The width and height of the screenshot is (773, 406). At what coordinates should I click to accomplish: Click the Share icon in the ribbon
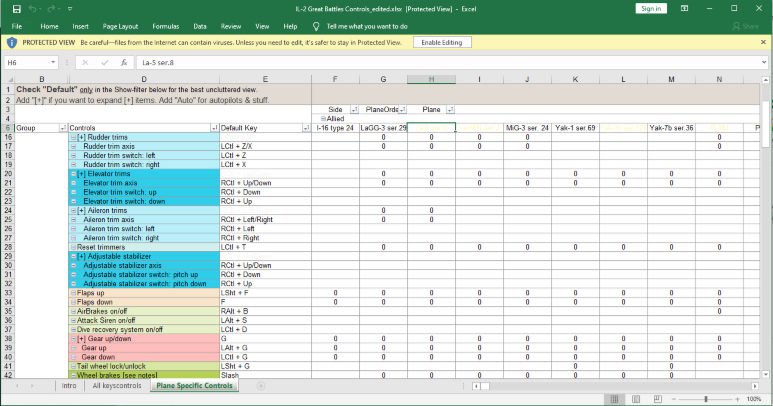pos(737,27)
